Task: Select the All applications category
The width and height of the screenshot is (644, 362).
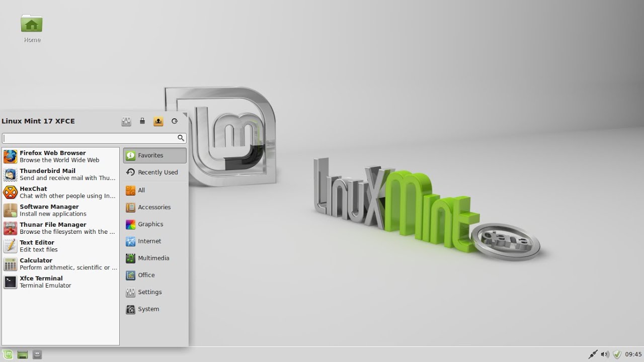Action: coord(154,190)
